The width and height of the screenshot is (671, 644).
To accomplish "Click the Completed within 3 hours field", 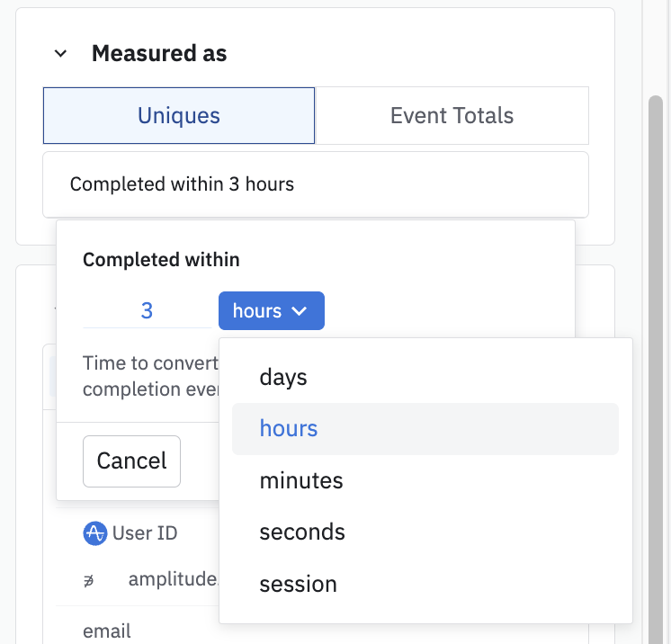I will coord(315,184).
